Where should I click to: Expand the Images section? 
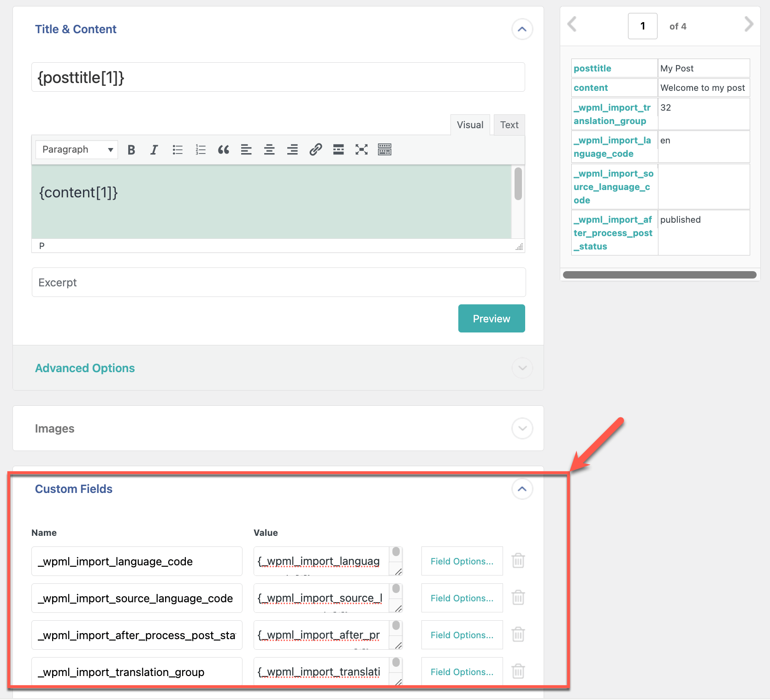(522, 428)
